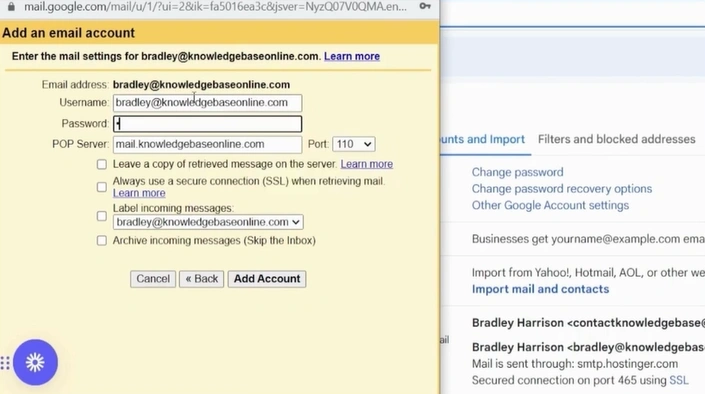Enable Archive incoming messages checkbox
705x394 pixels.
click(x=102, y=241)
